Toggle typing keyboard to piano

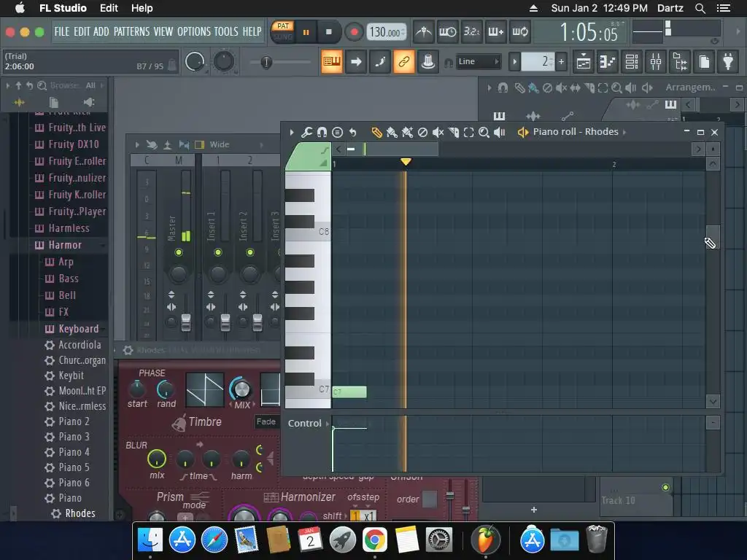tap(332, 61)
